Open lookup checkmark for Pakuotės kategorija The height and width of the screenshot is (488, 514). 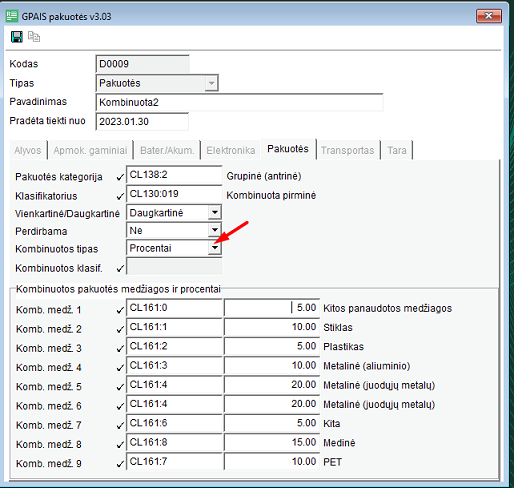point(120,177)
